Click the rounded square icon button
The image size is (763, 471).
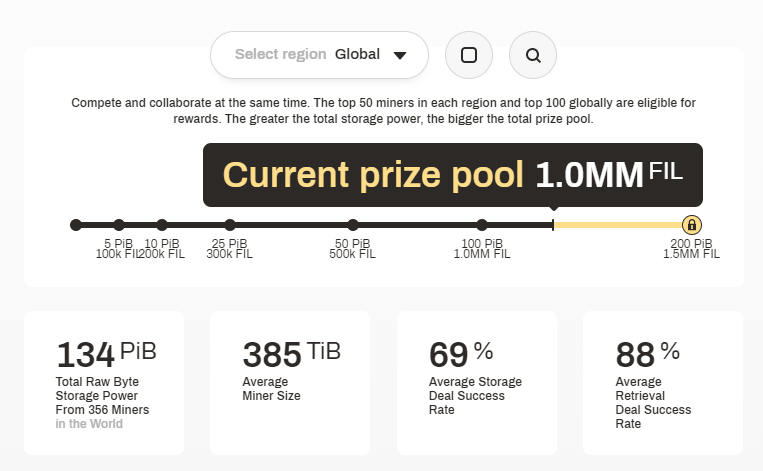click(469, 55)
